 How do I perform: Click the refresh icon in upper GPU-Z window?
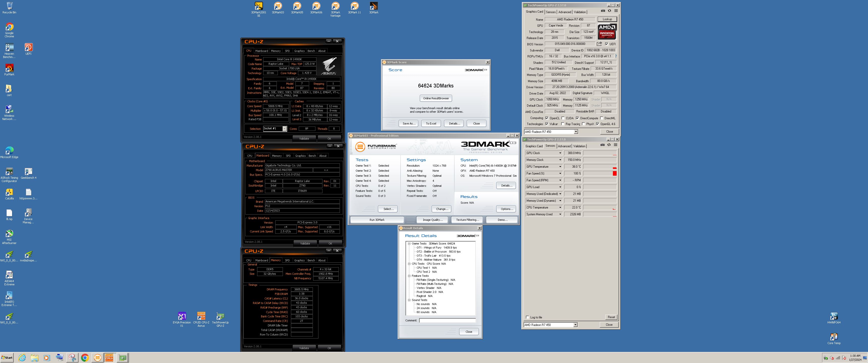609,11
